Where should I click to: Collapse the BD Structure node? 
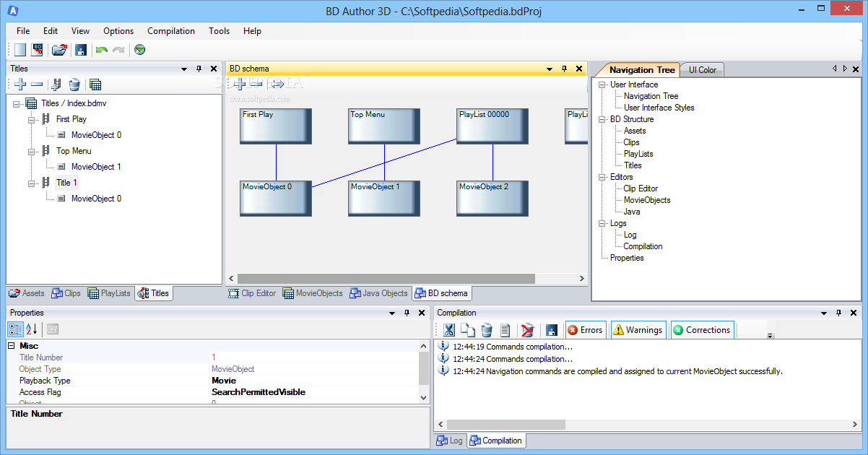[x=603, y=119]
